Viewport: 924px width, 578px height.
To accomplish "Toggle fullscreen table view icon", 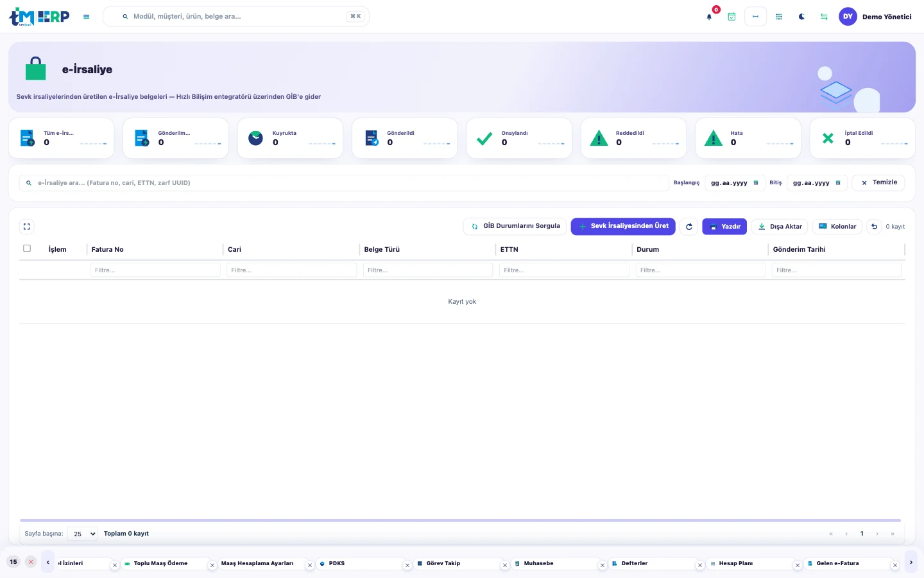I will 26,227.
